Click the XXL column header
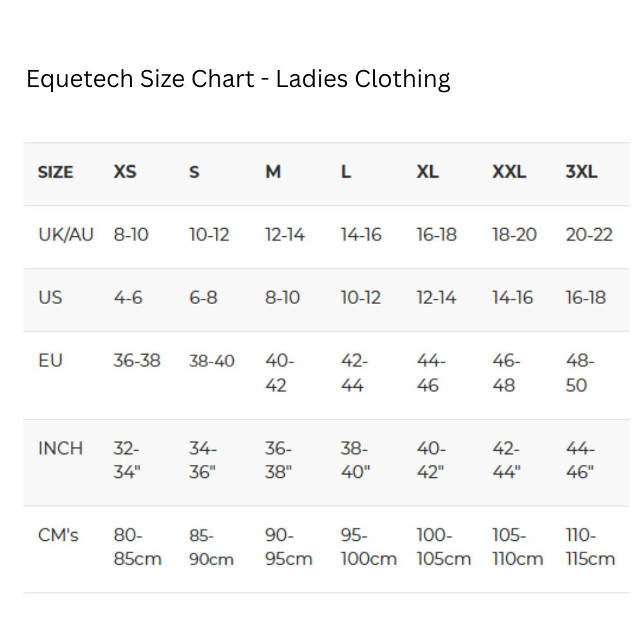This screenshot has width=644, height=644. click(x=509, y=172)
